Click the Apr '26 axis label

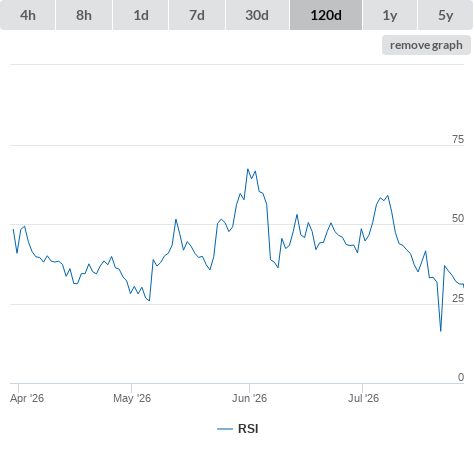(27, 398)
